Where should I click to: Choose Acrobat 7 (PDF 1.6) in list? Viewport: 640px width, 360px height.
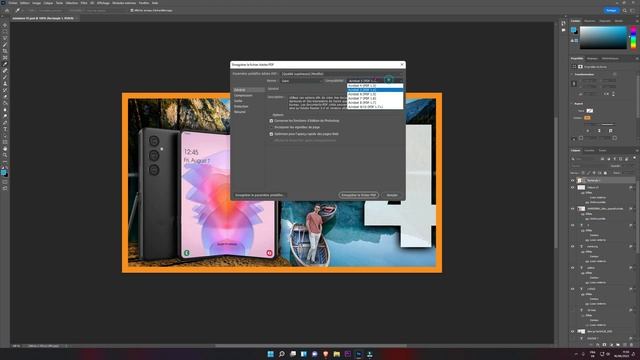[375, 98]
